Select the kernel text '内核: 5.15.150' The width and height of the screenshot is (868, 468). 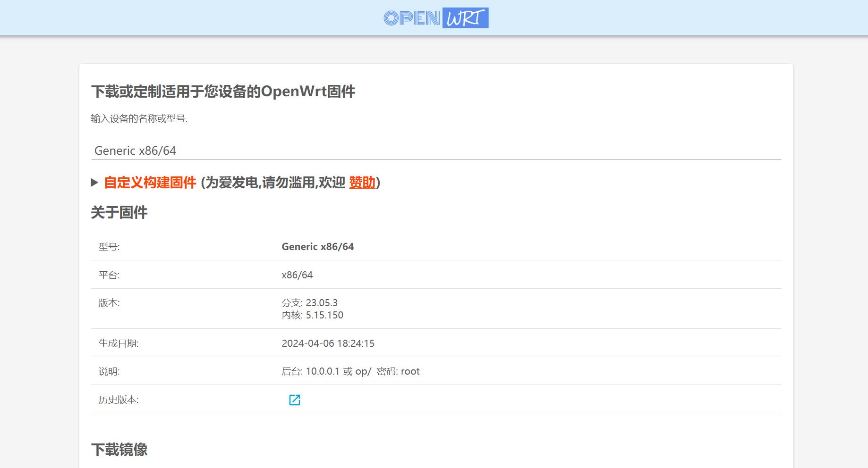[x=313, y=315]
